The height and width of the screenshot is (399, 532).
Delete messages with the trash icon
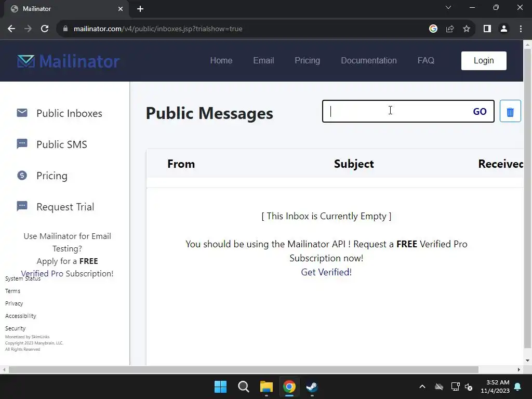[510, 111]
